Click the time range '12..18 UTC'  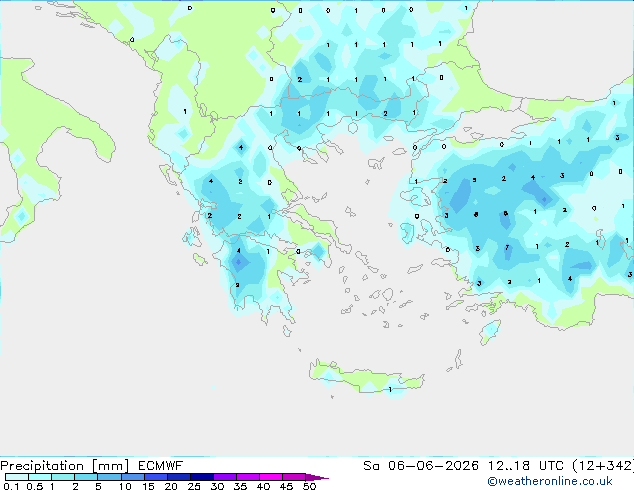(x=526, y=466)
